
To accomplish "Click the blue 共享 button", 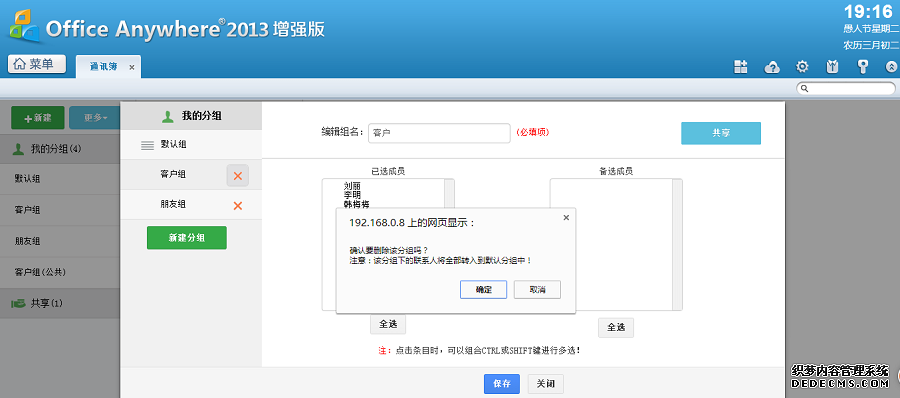I will pyautogui.click(x=721, y=133).
